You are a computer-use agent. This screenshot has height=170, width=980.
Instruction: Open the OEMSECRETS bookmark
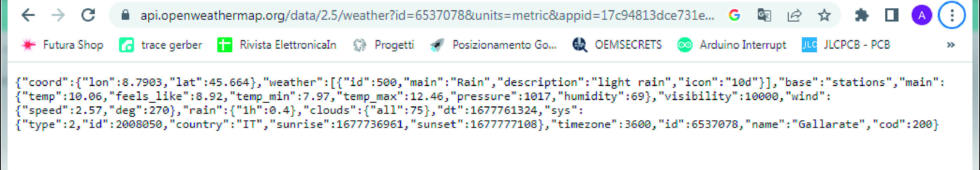tap(617, 45)
